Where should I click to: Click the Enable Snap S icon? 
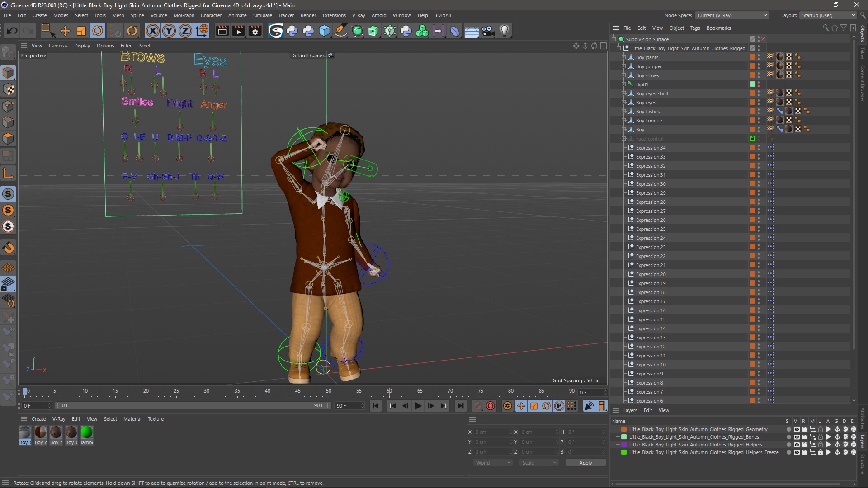pos(8,194)
